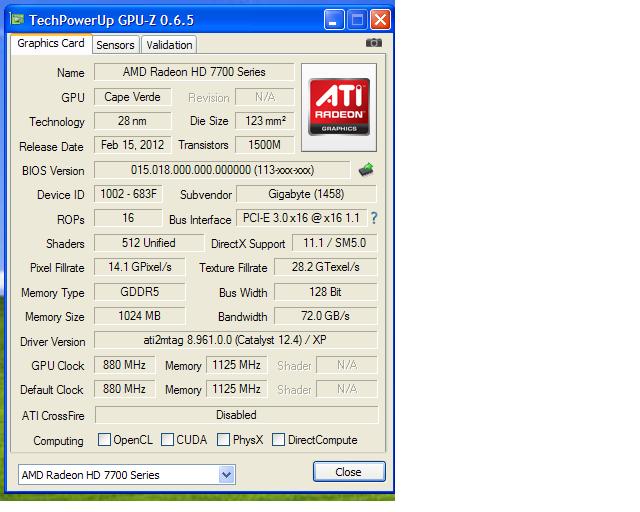640x512 pixels.
Task: Click the 'Subvendor' label text
Action: (x=206, y=195)
